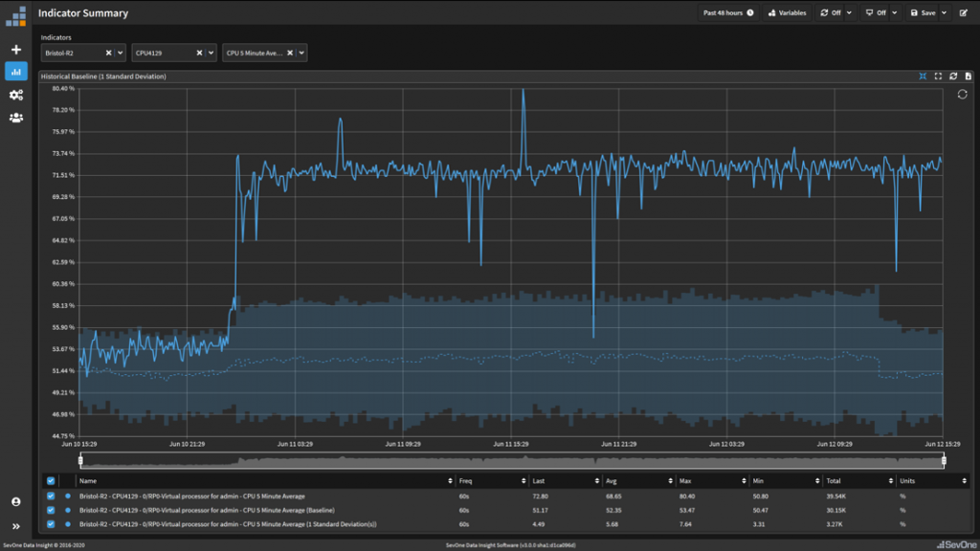Click the SevOne Data Insight Software version text
980x551 pixels.
[511, 545]
